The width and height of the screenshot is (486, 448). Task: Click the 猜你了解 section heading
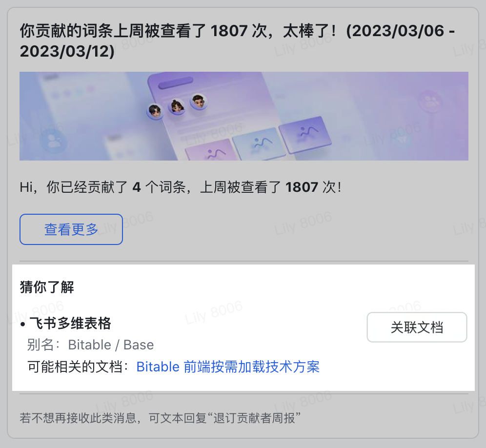coord(47,287)
